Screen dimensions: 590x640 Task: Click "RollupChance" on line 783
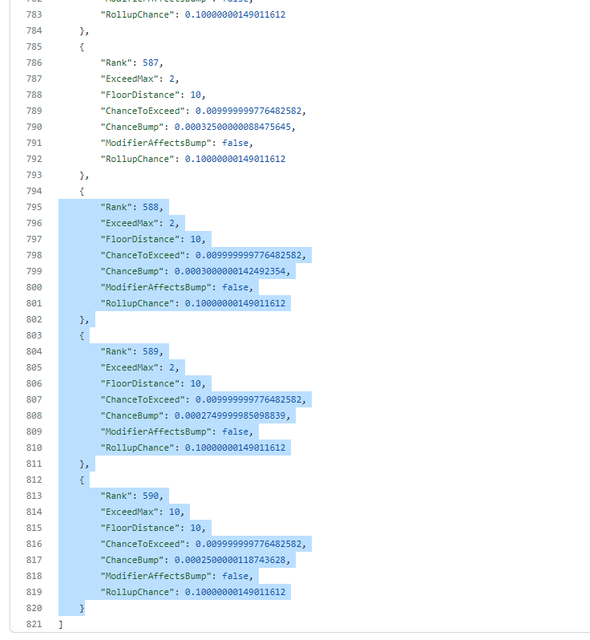click(137, 15)
